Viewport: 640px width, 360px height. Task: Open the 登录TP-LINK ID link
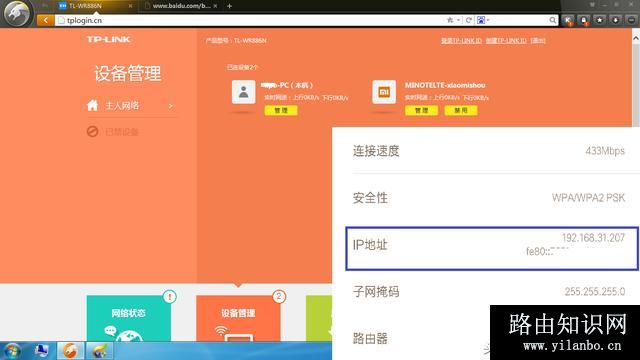pos(461,40)
